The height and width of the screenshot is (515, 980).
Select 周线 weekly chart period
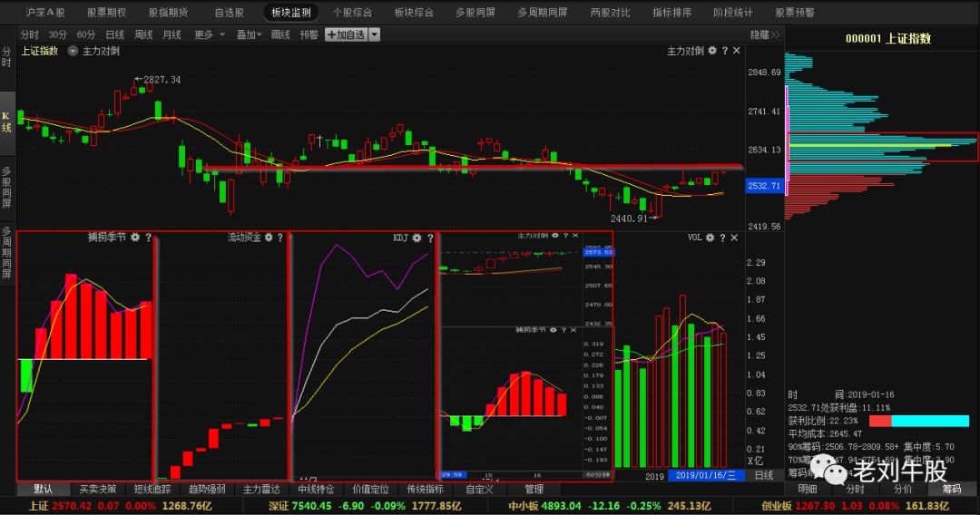pyautogui.click(x=143, y=34)
